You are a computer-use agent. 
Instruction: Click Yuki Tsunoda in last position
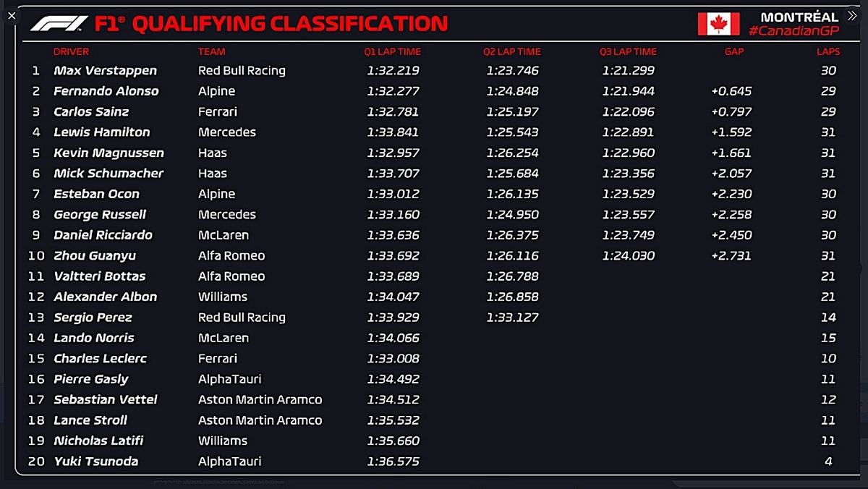pyautogui.click(x=95, y=462)
